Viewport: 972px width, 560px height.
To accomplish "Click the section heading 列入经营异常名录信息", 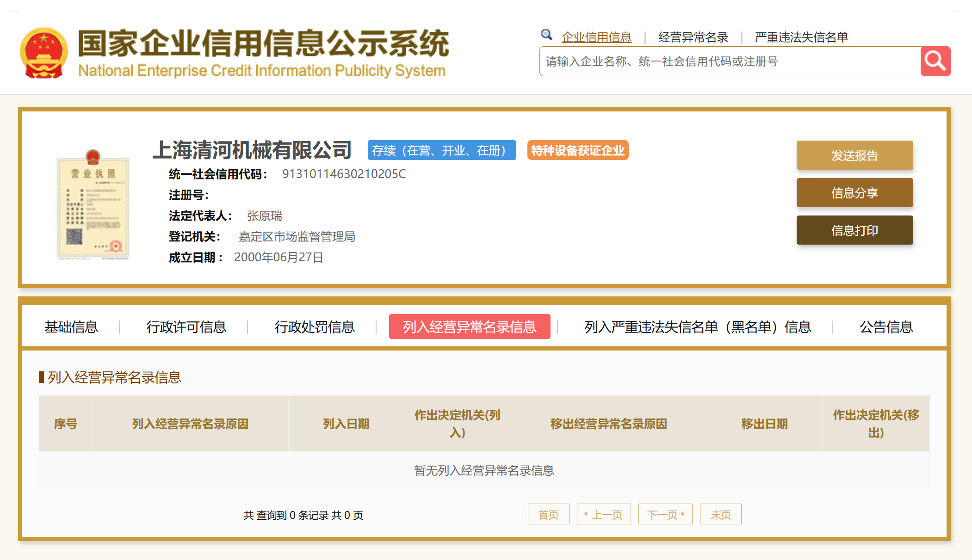I will [114, 377].
